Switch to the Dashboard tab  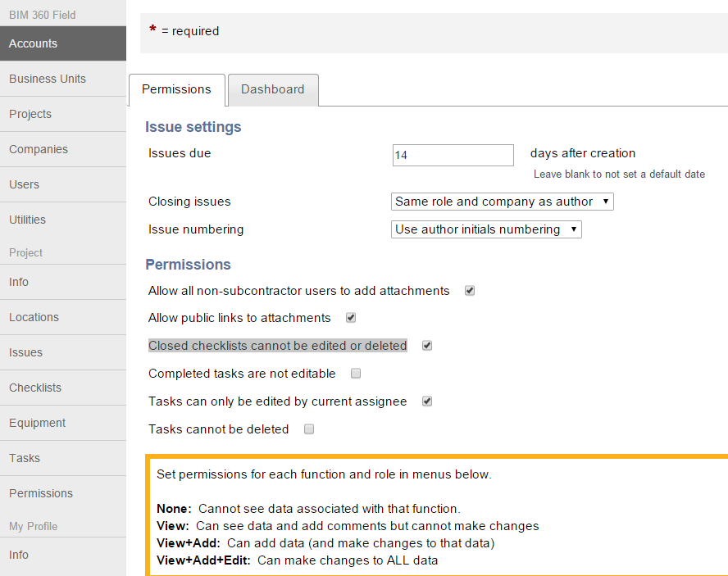272,89
